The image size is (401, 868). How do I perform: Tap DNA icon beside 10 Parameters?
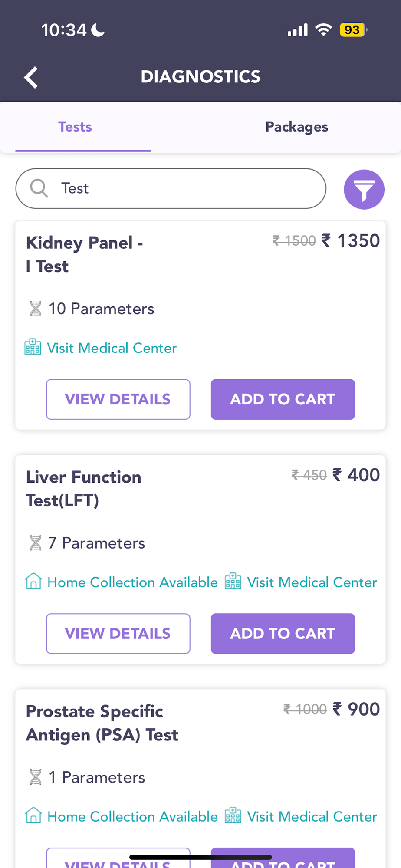(x=36, y=309)
